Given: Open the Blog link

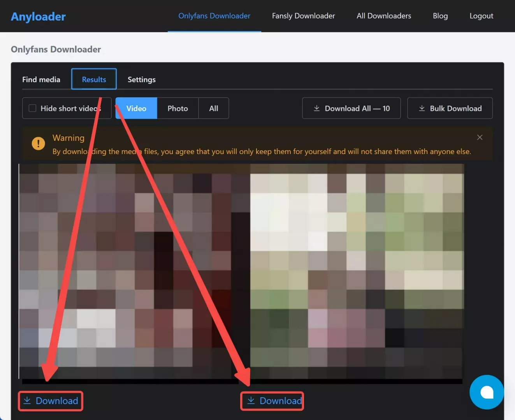Looking at the screenshot, I should [x=440, y=16].
